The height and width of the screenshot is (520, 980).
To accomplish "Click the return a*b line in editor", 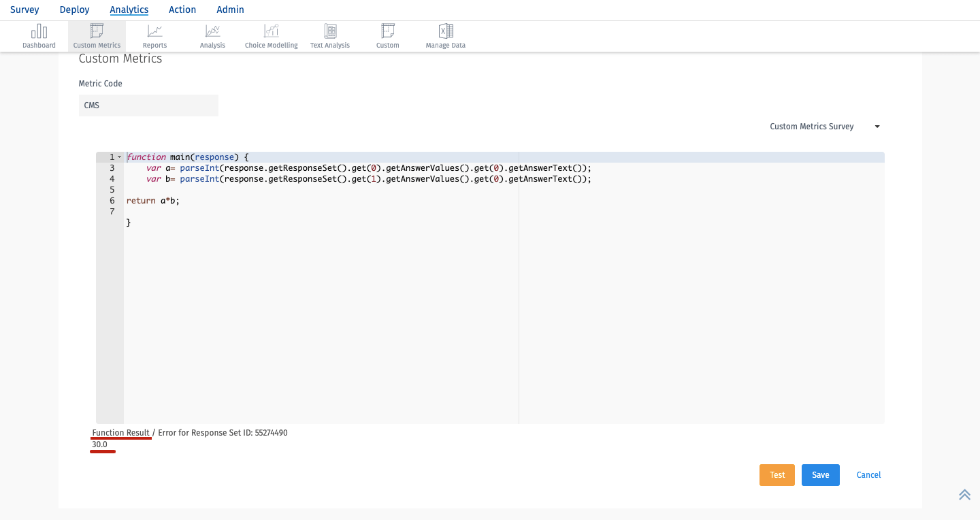I will pos(153,201).
